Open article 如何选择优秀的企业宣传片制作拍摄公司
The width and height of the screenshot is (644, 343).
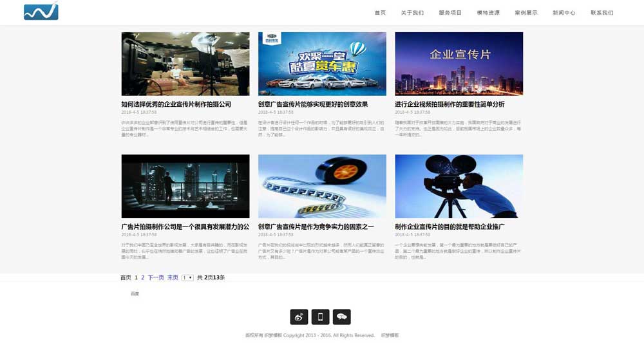click(176, 104)
